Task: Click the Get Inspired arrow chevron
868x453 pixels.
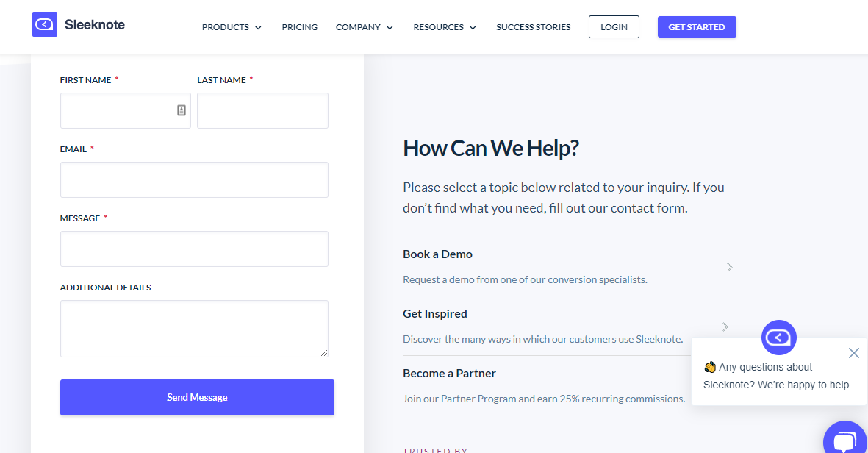Action: [x=725, y=327]
